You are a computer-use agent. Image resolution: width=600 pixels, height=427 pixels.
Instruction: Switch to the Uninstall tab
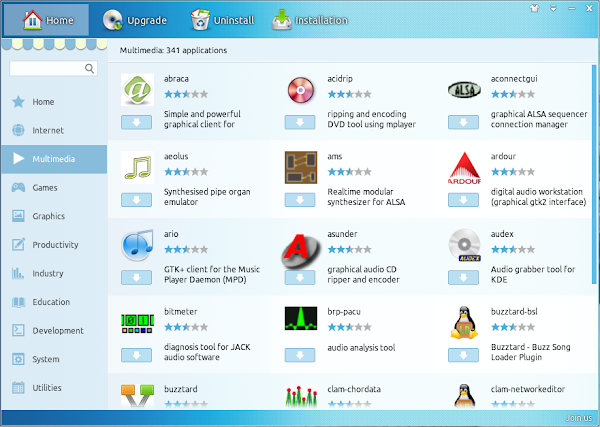click(222, 20)
